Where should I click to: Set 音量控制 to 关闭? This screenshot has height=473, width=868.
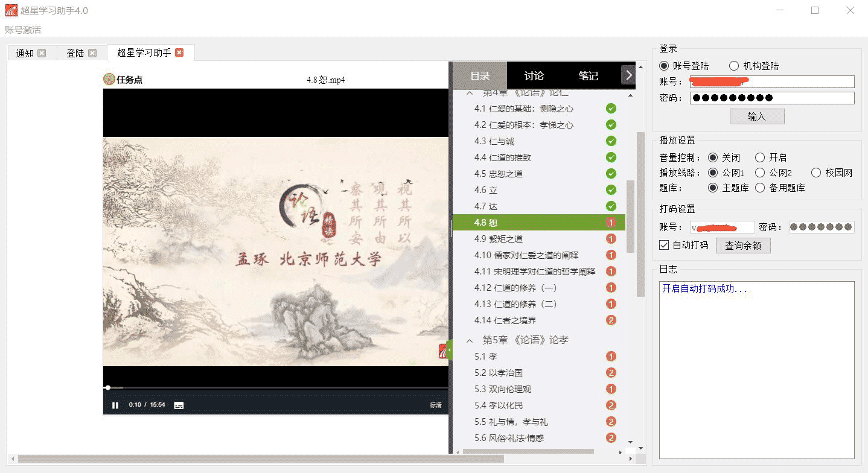[x=713, y=157]
